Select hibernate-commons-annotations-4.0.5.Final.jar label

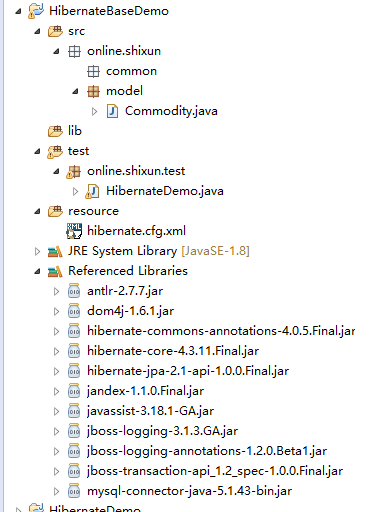[x=221, y=331]
